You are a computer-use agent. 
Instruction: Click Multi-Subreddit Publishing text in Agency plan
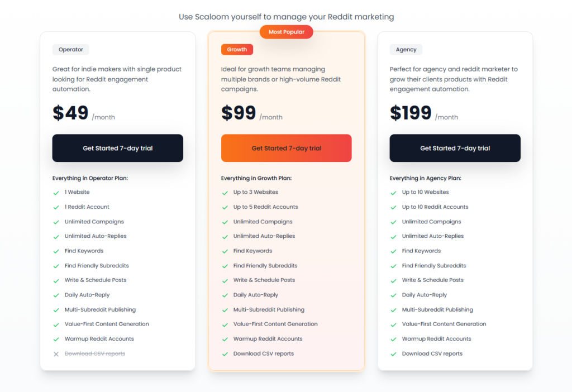437,310
